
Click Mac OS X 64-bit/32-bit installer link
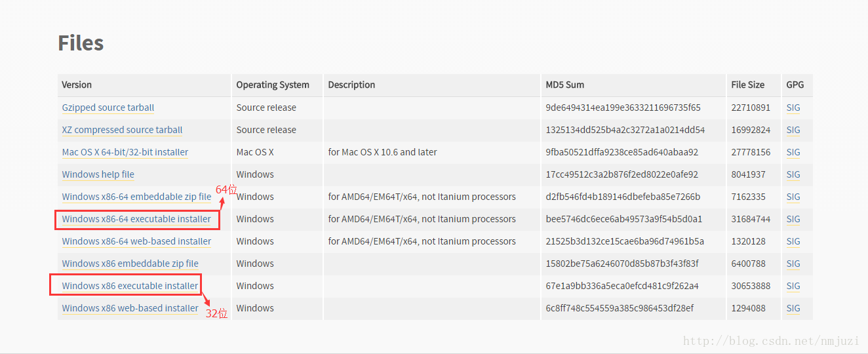pos(125,152)
